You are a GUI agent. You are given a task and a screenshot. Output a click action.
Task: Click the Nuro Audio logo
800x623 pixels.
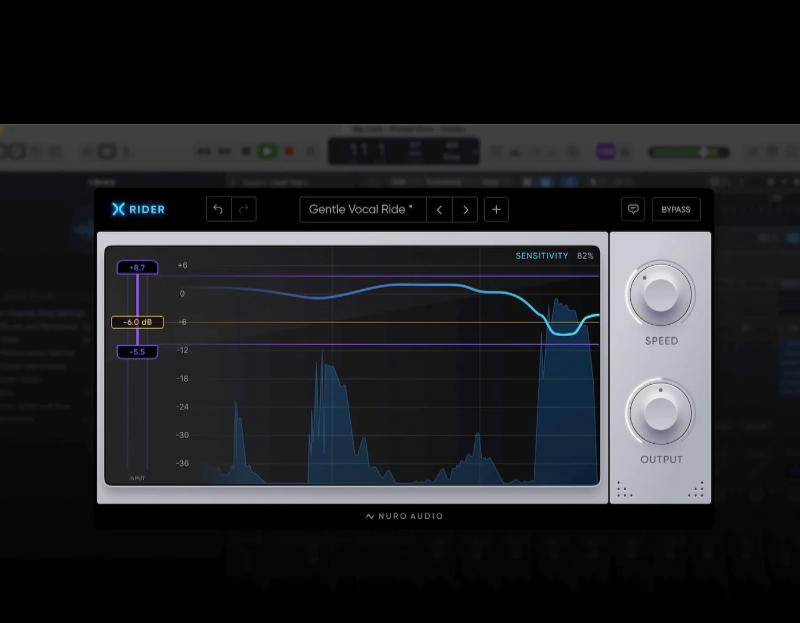[404, 516]
